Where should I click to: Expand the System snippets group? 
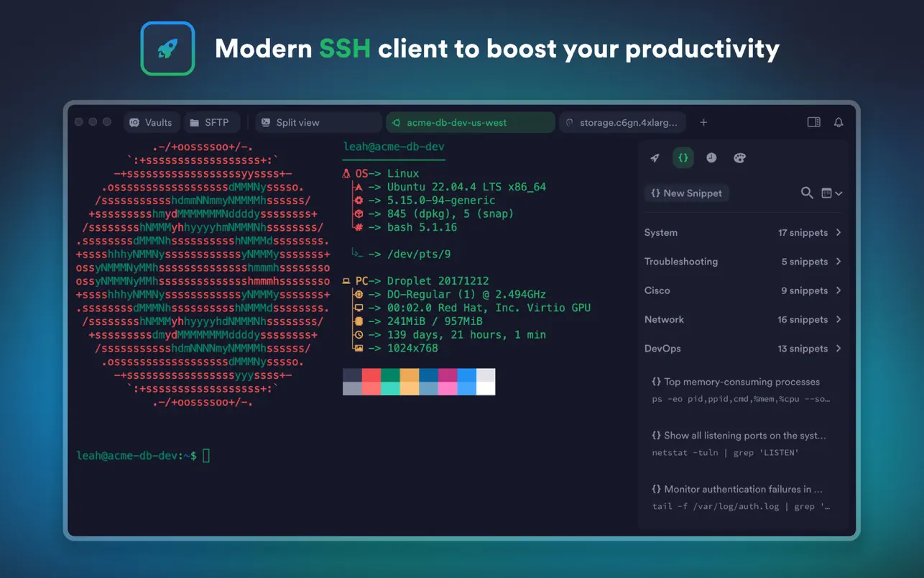[x=743, y=232]
